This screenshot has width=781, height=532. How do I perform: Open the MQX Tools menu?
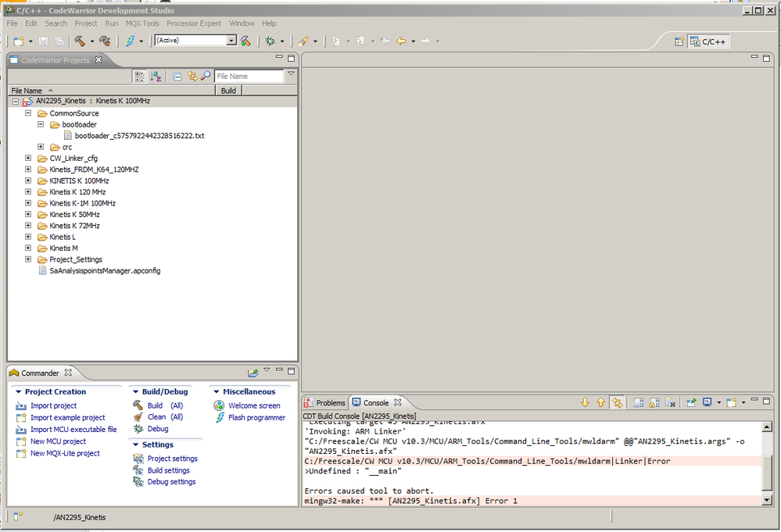[x=142, y=23]
